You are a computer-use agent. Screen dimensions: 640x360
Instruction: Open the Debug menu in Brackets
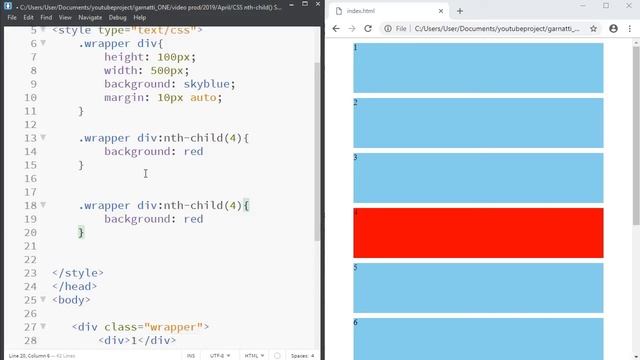point(118,18)
